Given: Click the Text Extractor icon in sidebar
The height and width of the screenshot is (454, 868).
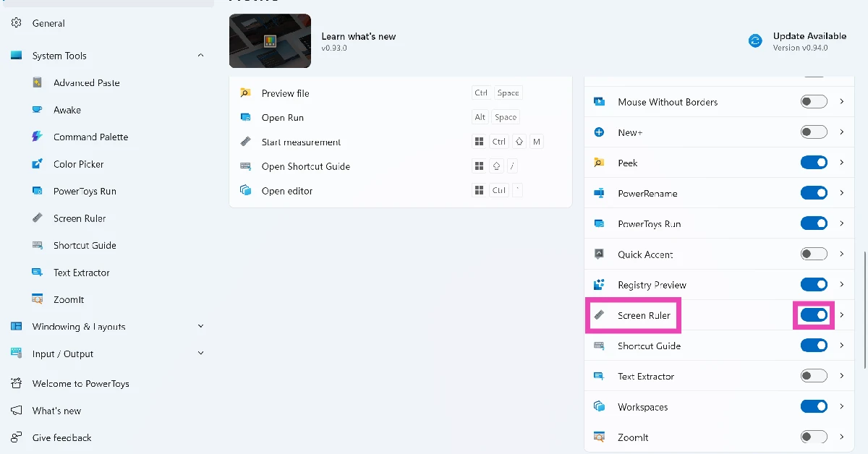Looking at the screenshot, I should click(x=38, y=273).
